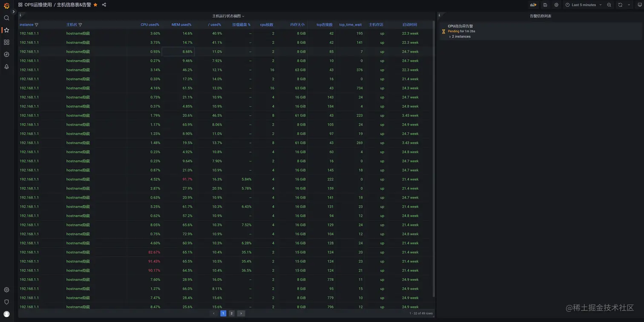644x322 pixels.
Task: Open the search dashboards icon in sidebar
Action: 6,18
